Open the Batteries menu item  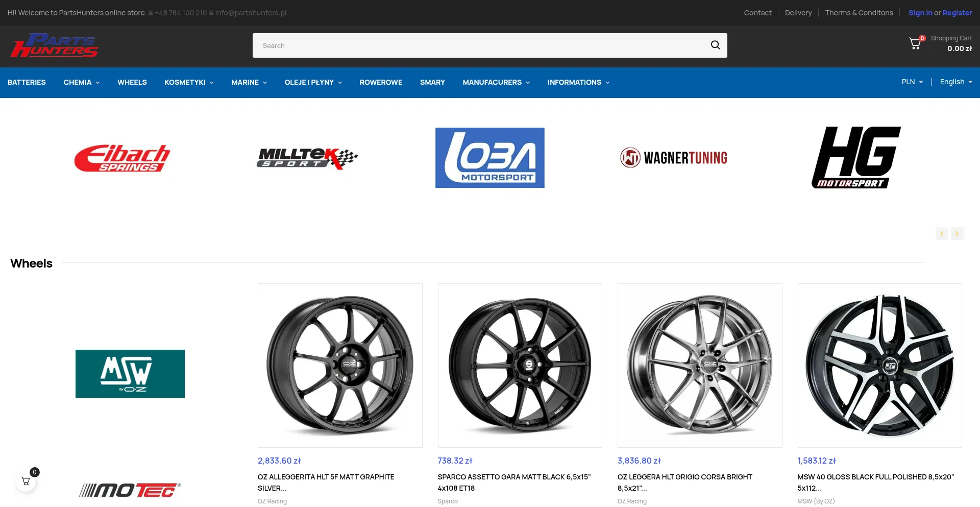pos(27,83)
